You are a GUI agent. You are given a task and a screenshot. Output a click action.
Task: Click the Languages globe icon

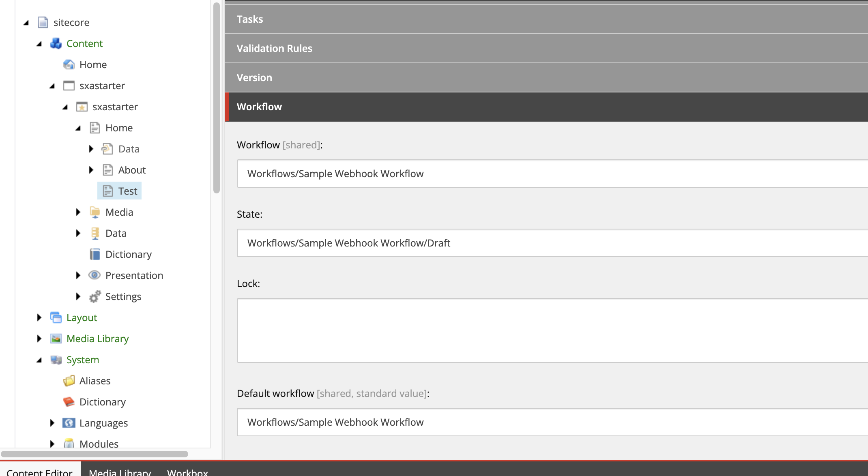tap(69, 423)
